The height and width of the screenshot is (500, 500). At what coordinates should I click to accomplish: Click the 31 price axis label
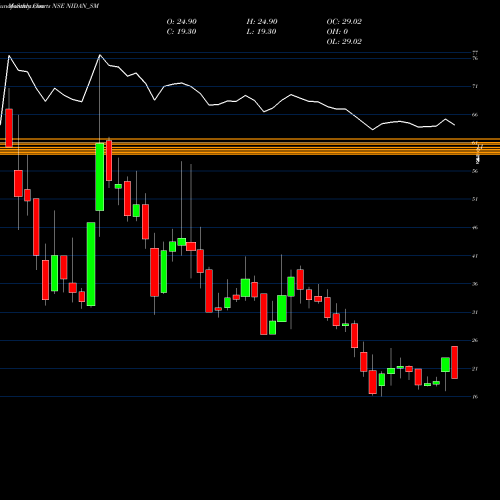pyautogui.click(x=475, y=312)
